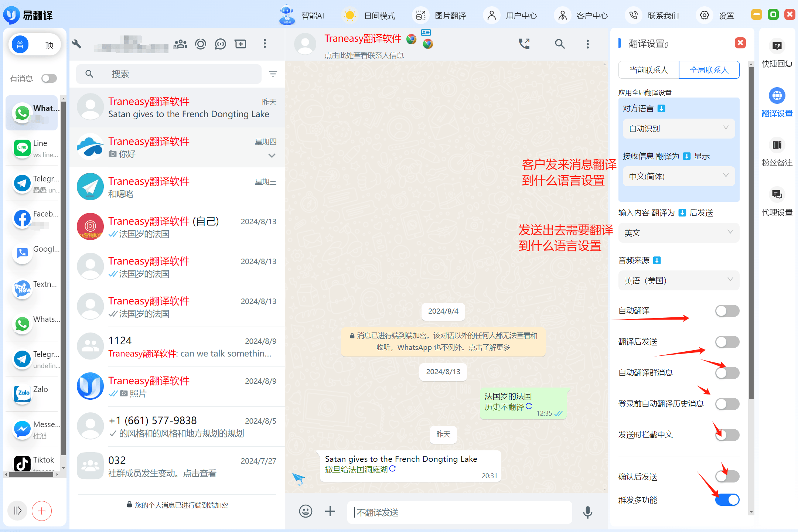Viewport: 798px width, 532px height.
Task: Select Messenger in the app sidebar
Action: [x=32, y=429]
